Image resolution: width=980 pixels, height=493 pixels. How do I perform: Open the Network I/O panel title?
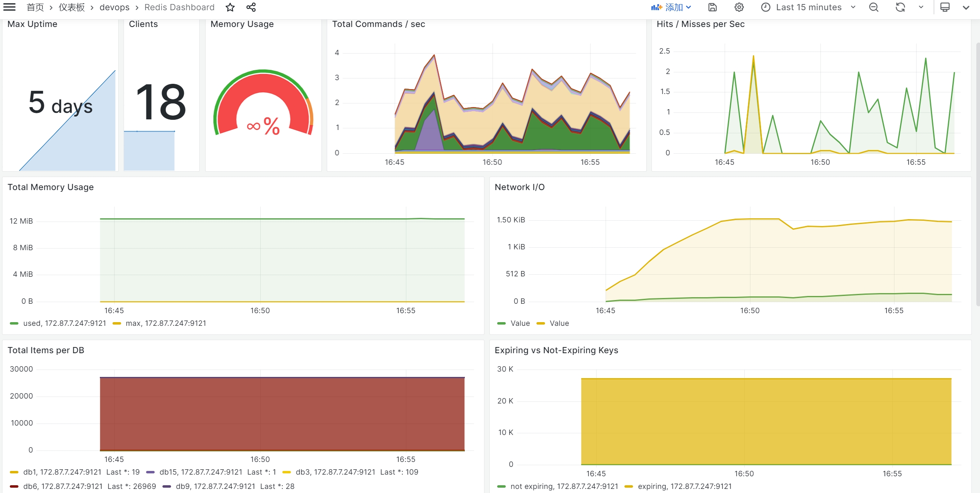[x=520, y=187]
